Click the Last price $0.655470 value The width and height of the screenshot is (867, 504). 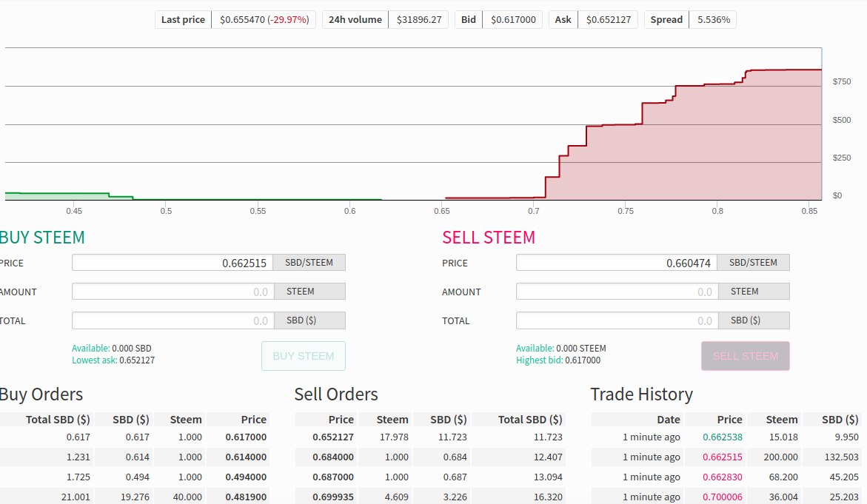point(264,20)
